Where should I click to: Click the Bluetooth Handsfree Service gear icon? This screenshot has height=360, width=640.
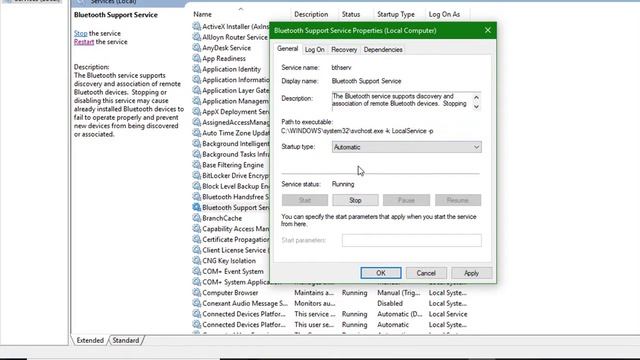[196, 197]
